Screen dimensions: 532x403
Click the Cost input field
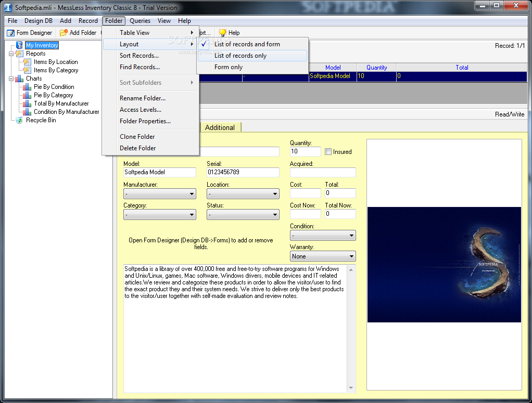click(306, 193)
